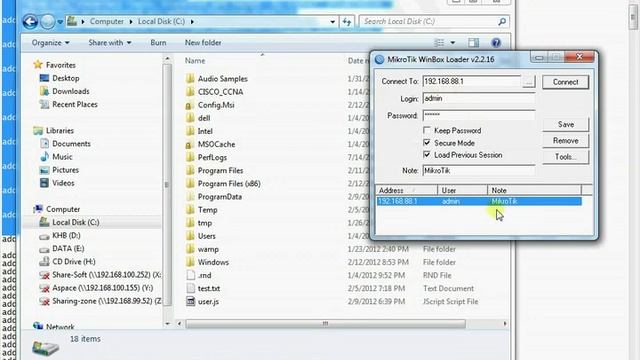Click the Back arrow in Explorer
This screenshot has height=360, width=640.
tap(30, 21)
